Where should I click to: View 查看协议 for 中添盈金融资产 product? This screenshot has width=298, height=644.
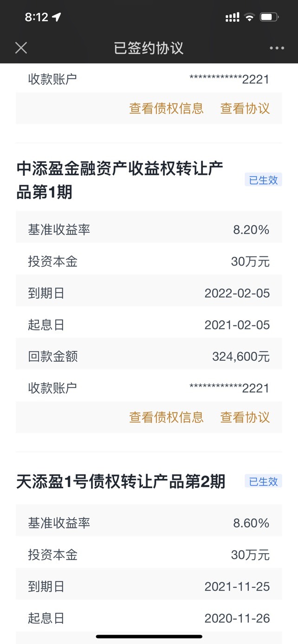tap(245, 417)
